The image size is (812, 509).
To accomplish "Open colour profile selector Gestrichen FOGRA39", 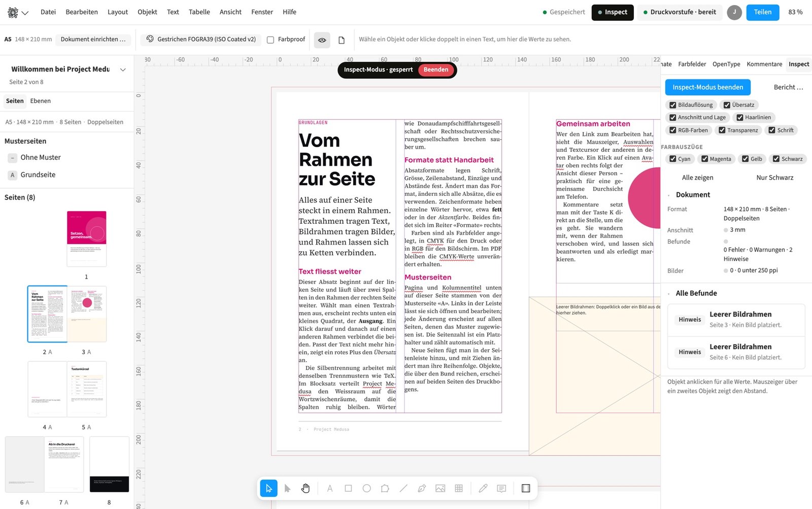I will pyautogui.click(x=201, y=40).
